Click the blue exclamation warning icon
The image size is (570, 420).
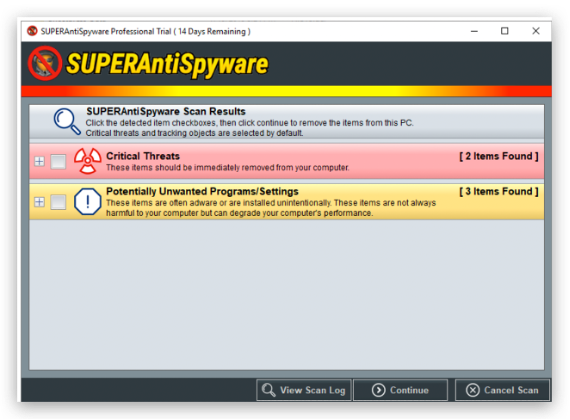88,201
